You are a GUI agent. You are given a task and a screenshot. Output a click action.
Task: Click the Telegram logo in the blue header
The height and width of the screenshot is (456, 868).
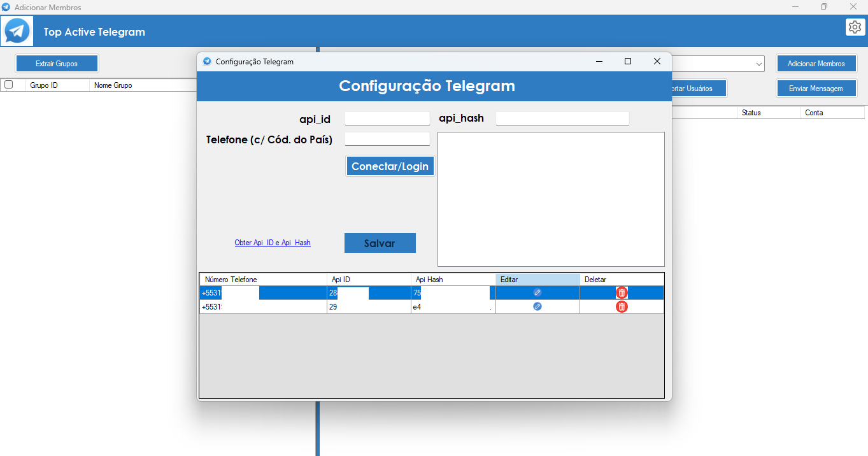coord(17,31)
